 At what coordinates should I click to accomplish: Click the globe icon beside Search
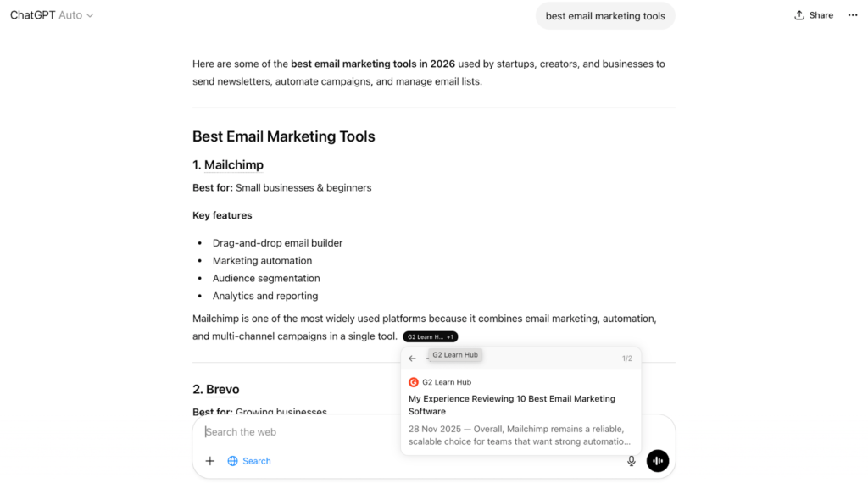[233, 461]
